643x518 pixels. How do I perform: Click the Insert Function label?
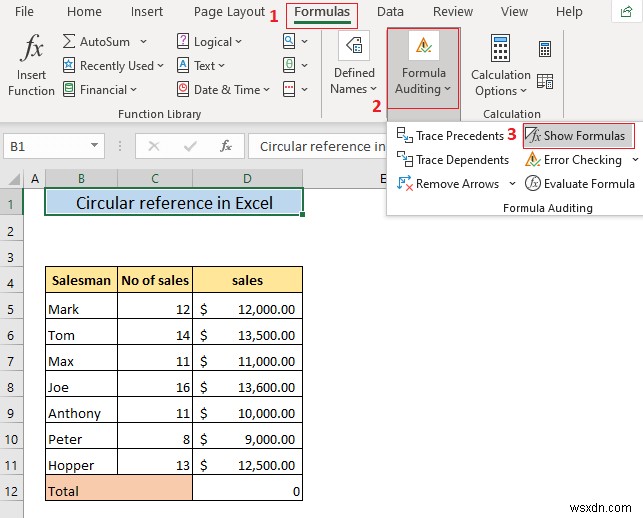tap(31, 83)
